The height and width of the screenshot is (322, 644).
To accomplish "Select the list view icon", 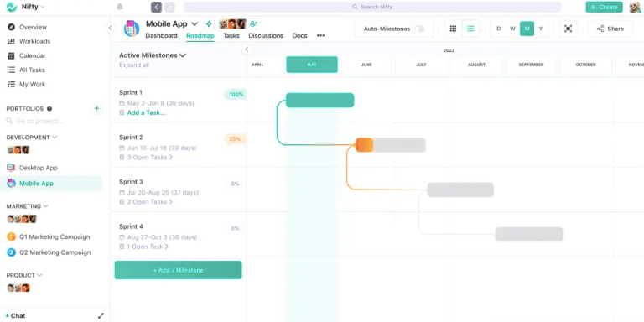I will (x=470, y=29).
